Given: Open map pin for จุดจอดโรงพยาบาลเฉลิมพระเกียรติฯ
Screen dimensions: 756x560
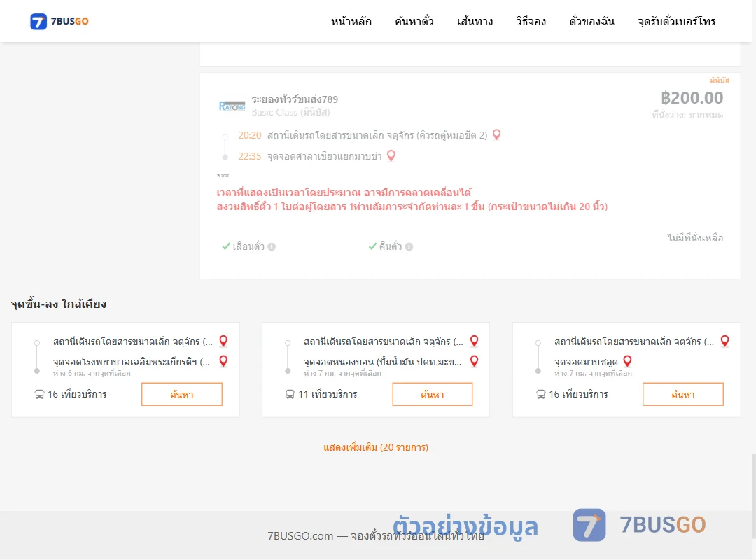Looking at the screenshot, I should tap(223, 361).
